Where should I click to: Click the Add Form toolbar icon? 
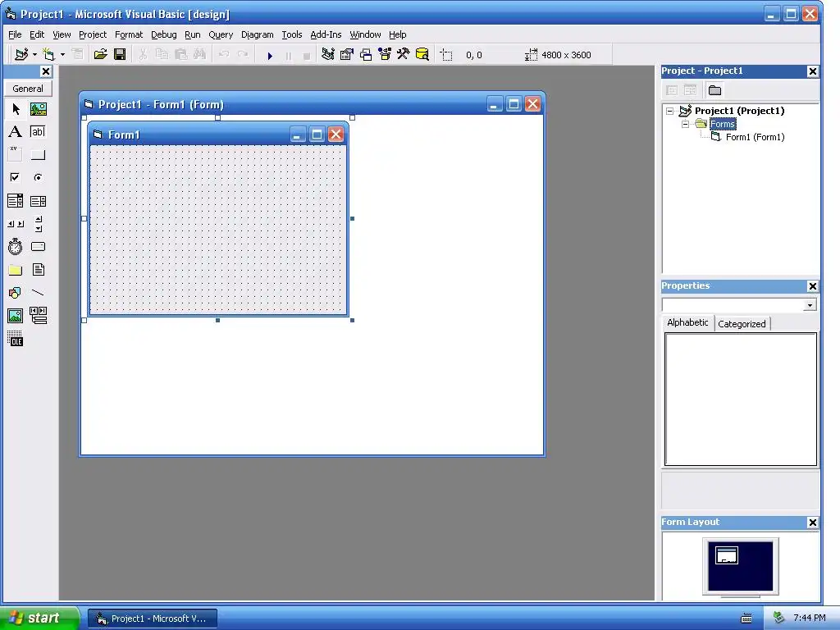click(48, 55)
